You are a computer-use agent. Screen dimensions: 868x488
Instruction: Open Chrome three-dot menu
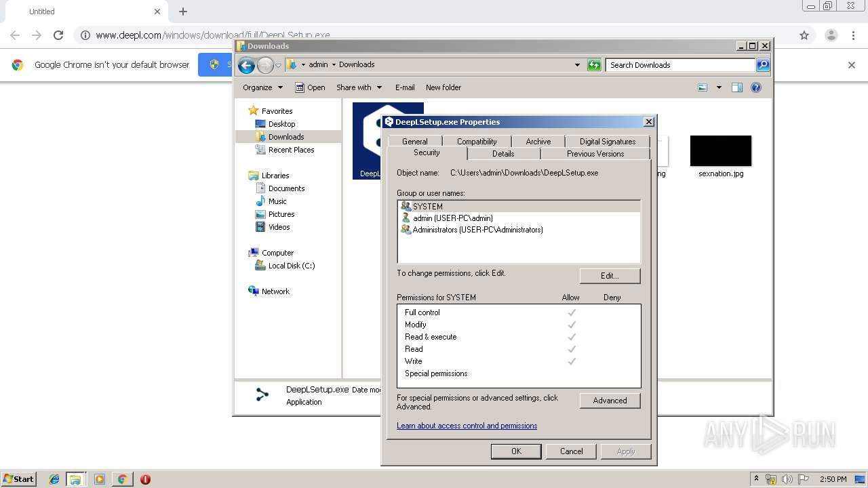pyautogui.click(x=854, y=35)
